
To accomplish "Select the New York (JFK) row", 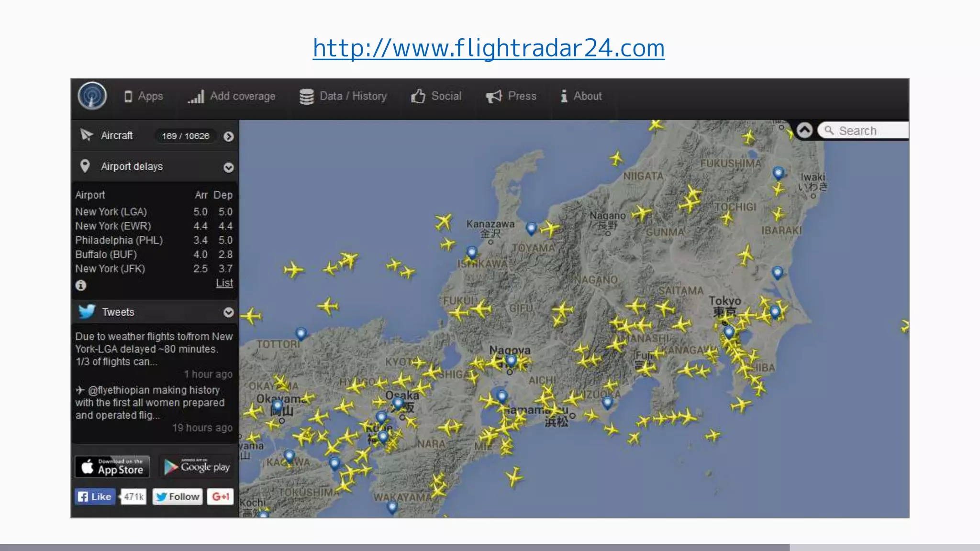I will [x=154, y=269].
